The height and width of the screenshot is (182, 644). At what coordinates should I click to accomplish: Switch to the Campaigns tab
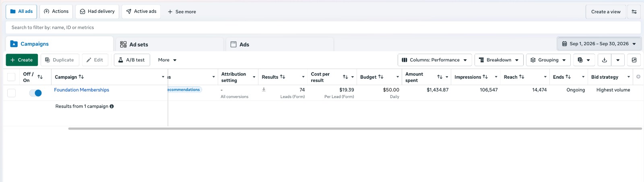click(59, 44)
